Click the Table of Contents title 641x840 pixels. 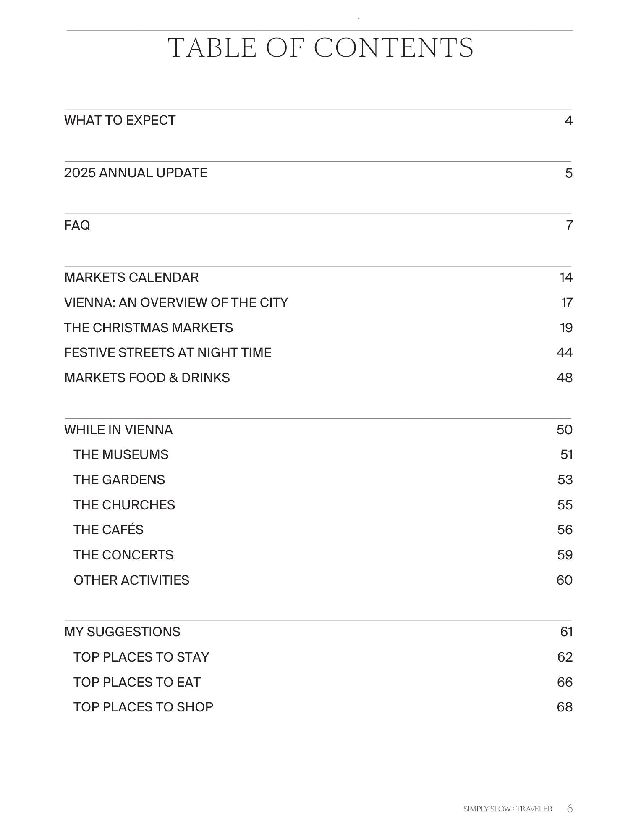321,47
